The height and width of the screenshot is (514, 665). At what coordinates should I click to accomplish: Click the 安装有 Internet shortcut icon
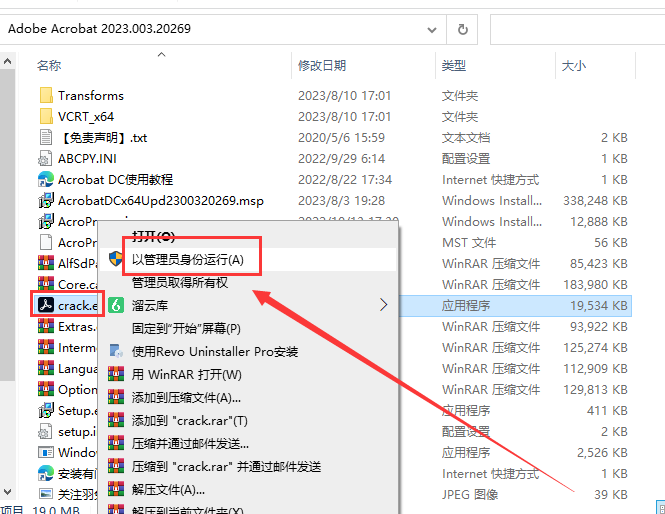click(46, 473)
